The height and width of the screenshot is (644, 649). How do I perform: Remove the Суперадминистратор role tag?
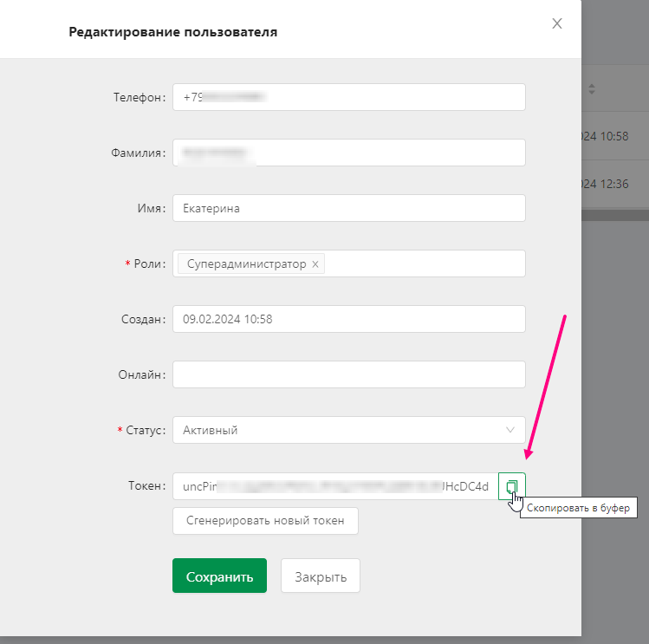pyautogui.click(x=315, y=264)
